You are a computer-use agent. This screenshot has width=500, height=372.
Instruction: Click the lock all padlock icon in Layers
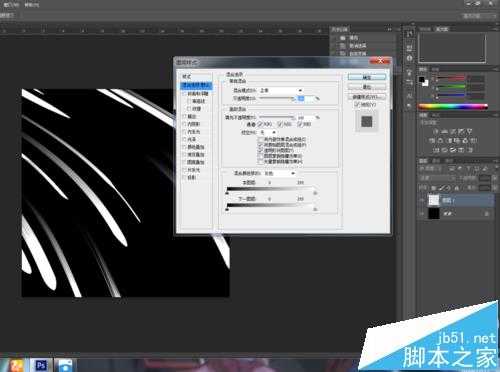coord(457,188)
